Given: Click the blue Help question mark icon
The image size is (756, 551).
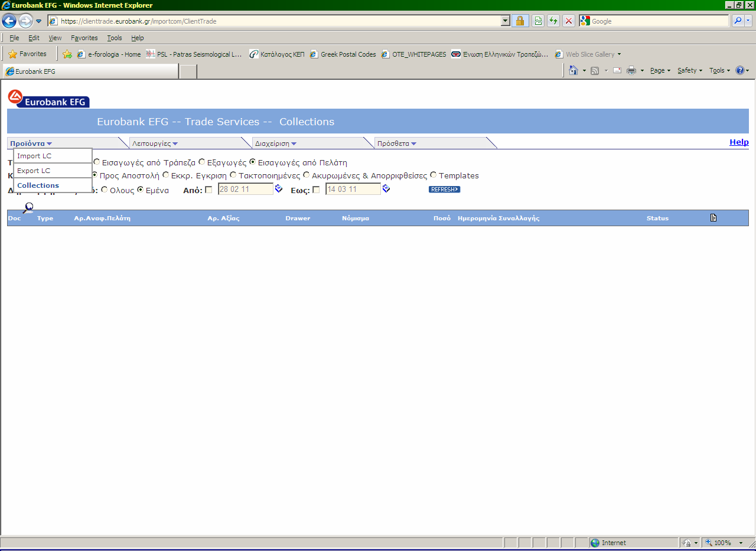Looking at the screenshot, I should click(739, 70).
